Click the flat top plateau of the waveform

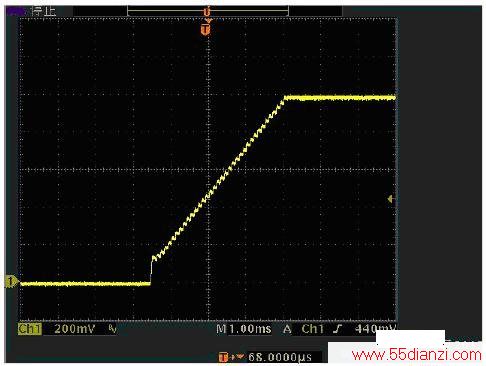click(340, 98)
